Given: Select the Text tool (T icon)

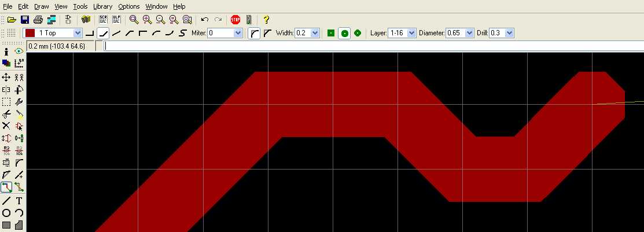Looking at the screenshot, I should [19, 201].
